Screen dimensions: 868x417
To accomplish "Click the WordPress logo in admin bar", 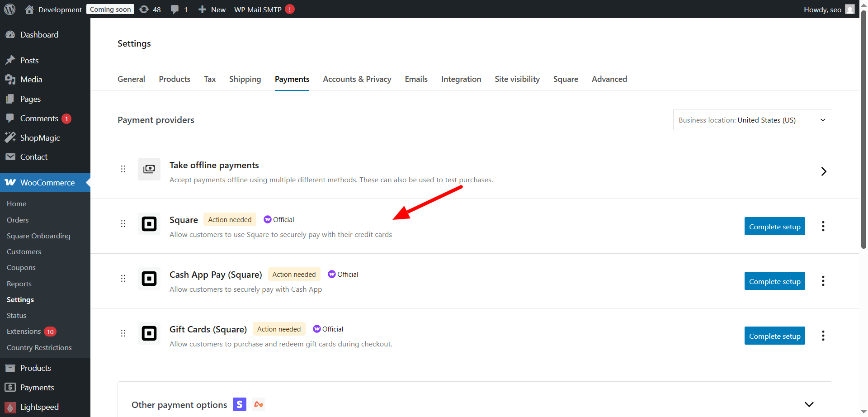I will point(9,9).
